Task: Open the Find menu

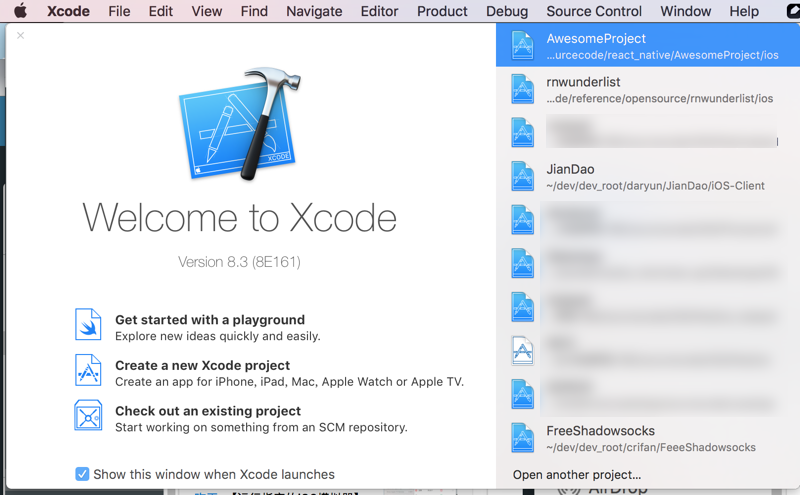Action: tap(254, 11)
